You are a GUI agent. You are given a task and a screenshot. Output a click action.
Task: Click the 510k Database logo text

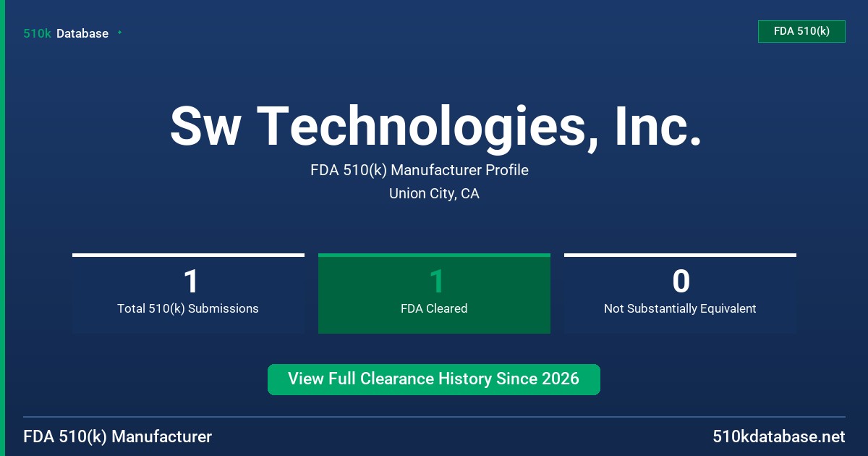point(66,33)
